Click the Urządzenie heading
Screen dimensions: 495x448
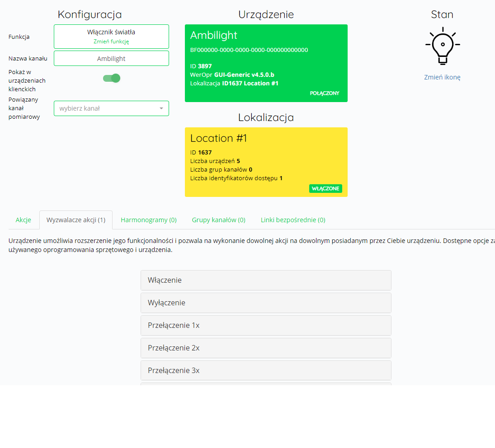(x=266, y=14)
